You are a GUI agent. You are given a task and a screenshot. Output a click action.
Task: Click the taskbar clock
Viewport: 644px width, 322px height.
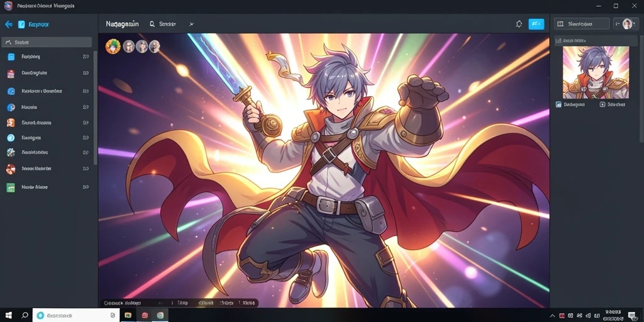point(613,316)
